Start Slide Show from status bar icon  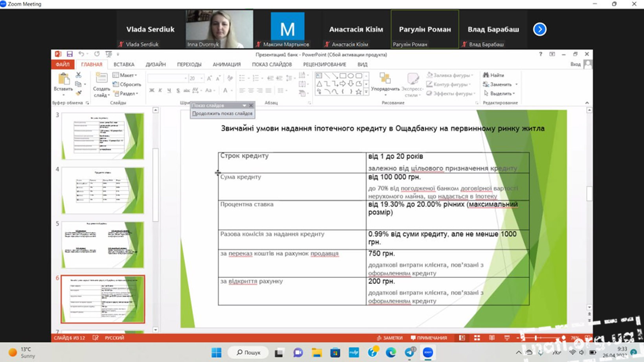coord(507,338)
